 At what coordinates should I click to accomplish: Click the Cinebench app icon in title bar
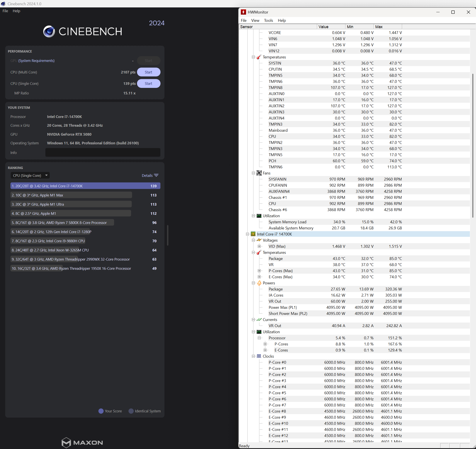tap(3, 4)
